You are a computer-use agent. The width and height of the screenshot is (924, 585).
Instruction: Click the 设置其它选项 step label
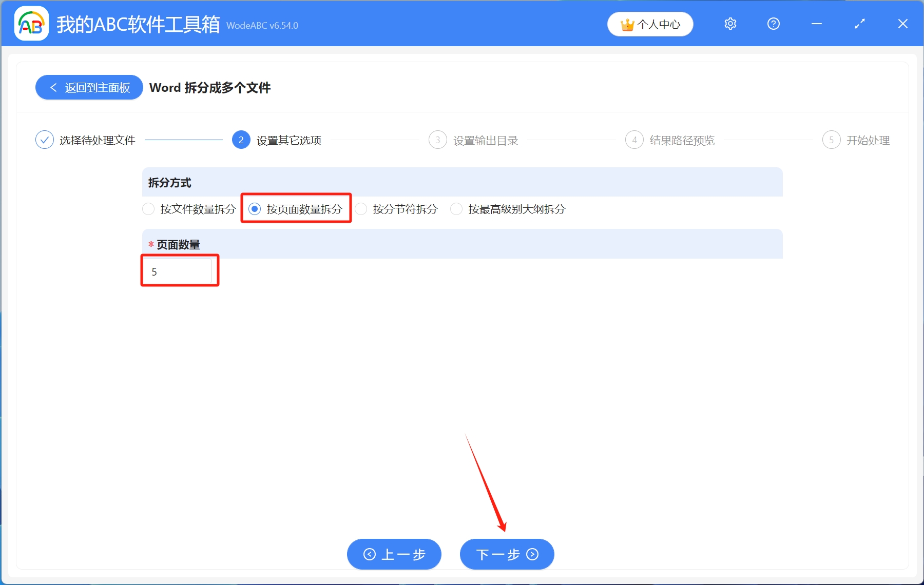click(x=288, y=140)
